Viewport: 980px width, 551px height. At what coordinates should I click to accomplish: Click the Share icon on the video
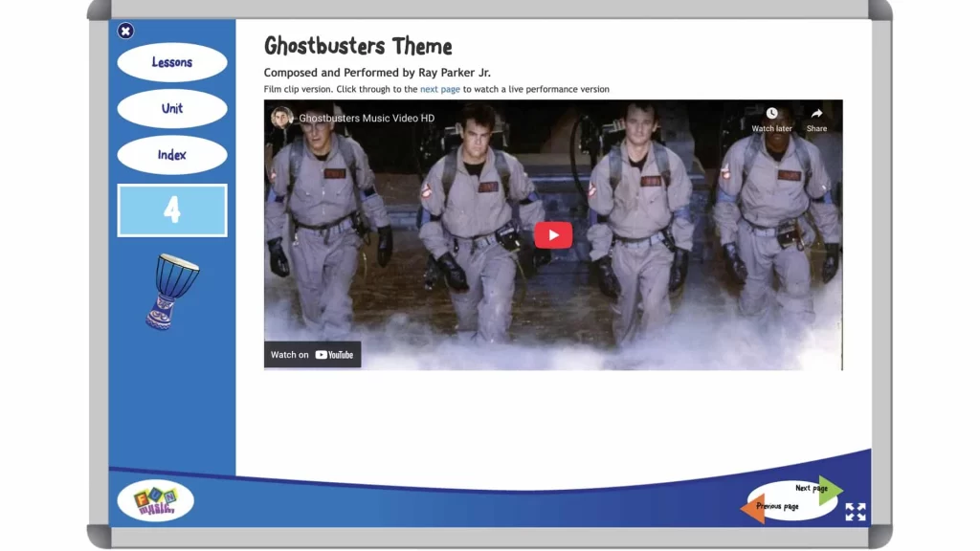(815, 114)
